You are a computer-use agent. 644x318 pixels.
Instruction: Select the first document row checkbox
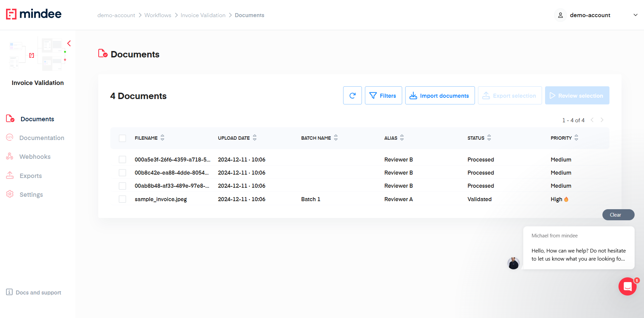coord(122,160)
